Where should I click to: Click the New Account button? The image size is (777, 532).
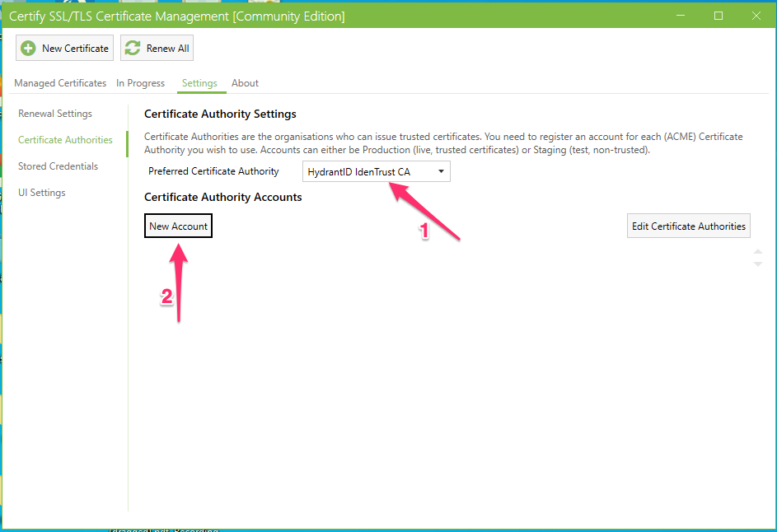click(179, 226)
